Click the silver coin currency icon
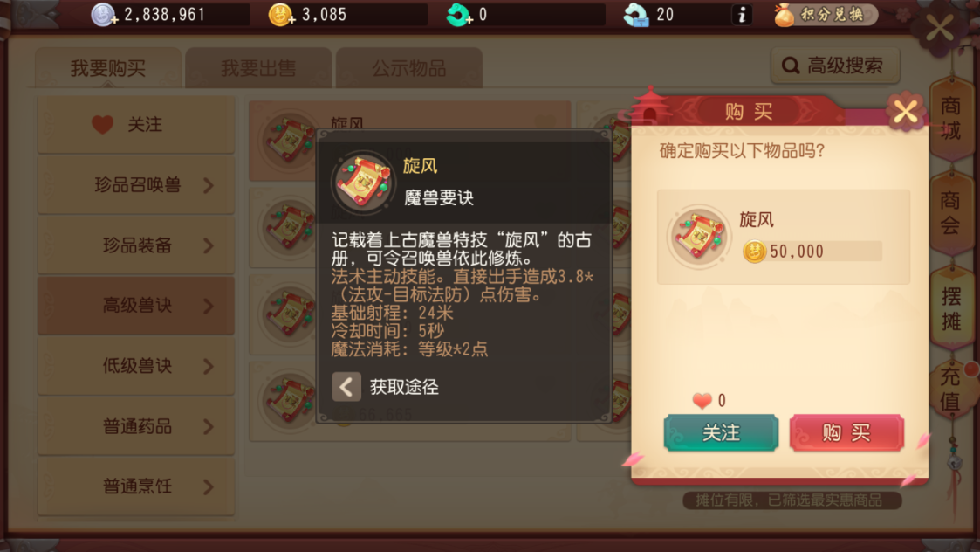This screenshot has height=552, width=980. [104, 14]
